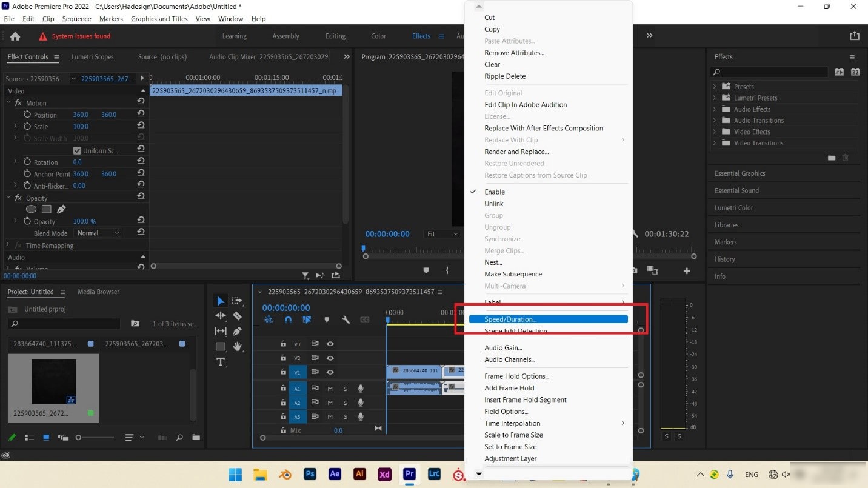The image size is (868, 488).
Task: Enable voice-over record on A3
Action: 361,416
